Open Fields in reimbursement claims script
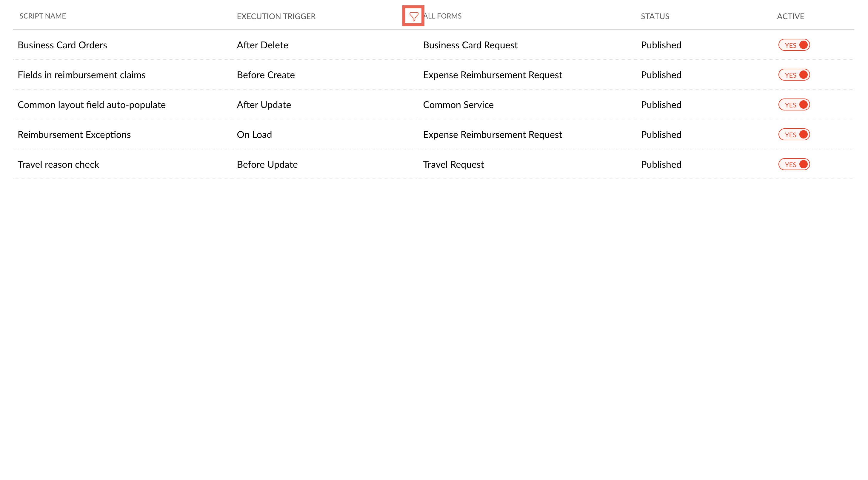868x480 pixels. point(81,75)
